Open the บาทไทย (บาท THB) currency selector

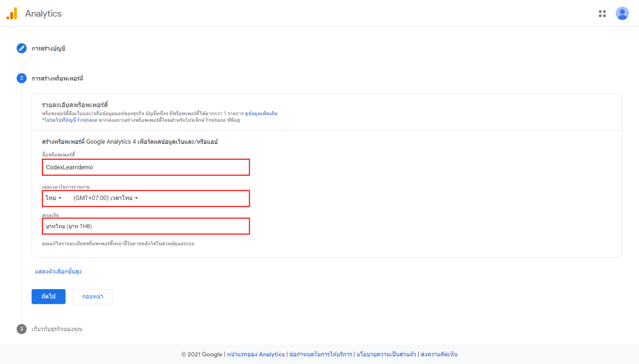coord(145,226)
